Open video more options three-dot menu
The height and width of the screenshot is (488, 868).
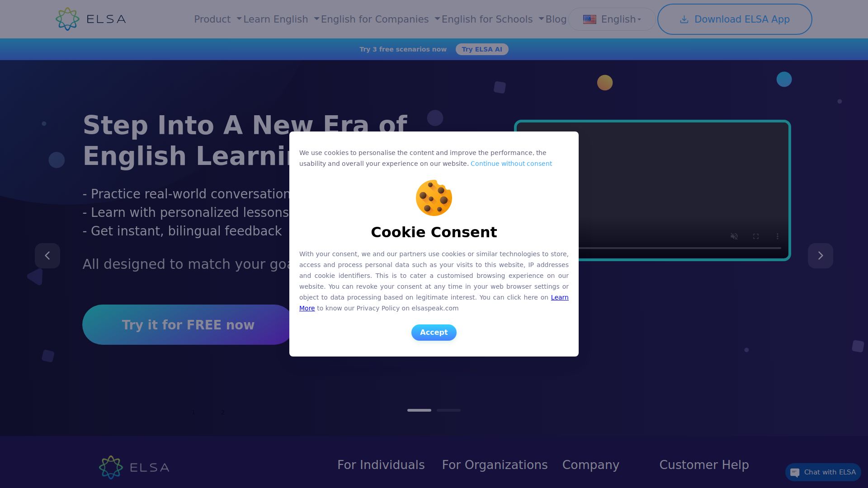778,236
